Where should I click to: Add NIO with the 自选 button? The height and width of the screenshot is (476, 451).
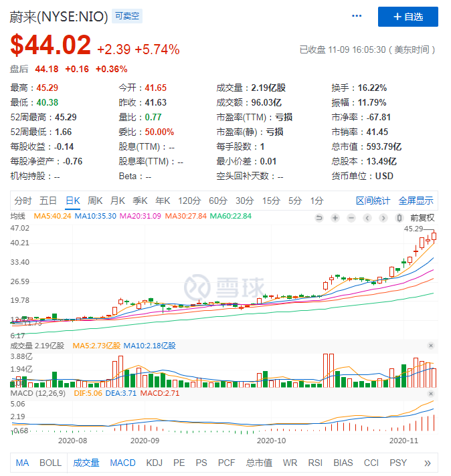(x=408, y=17)
